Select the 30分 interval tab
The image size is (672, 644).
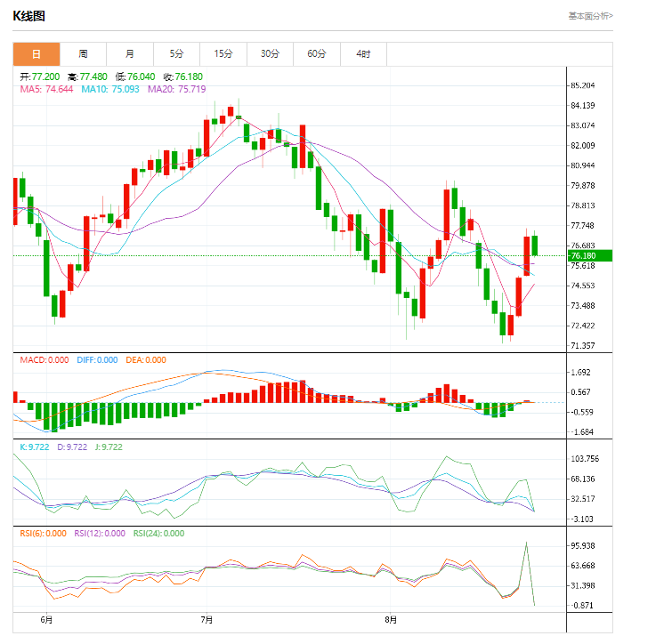pyautogui.click(x=270, y=54)
